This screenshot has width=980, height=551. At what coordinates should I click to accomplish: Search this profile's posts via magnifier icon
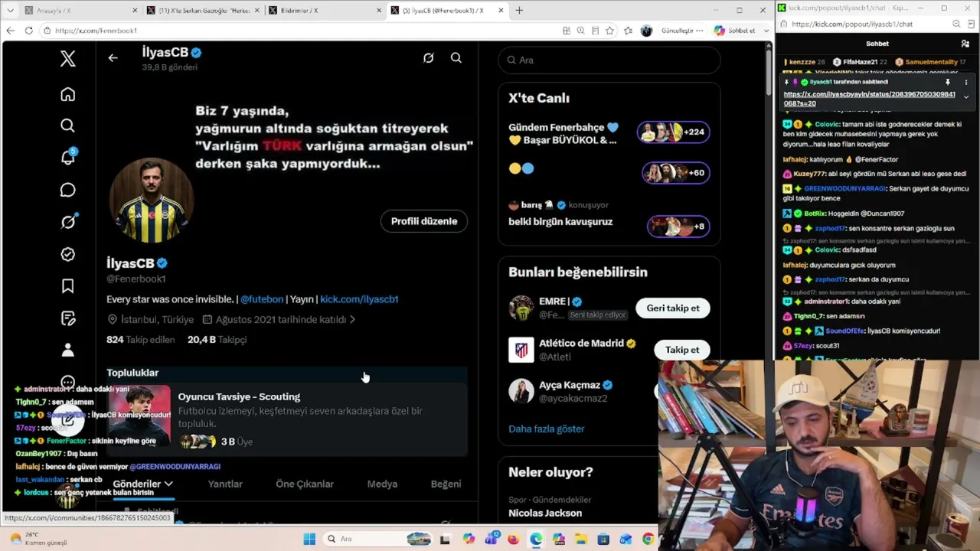pyautogui.click(x=456, y=58)
